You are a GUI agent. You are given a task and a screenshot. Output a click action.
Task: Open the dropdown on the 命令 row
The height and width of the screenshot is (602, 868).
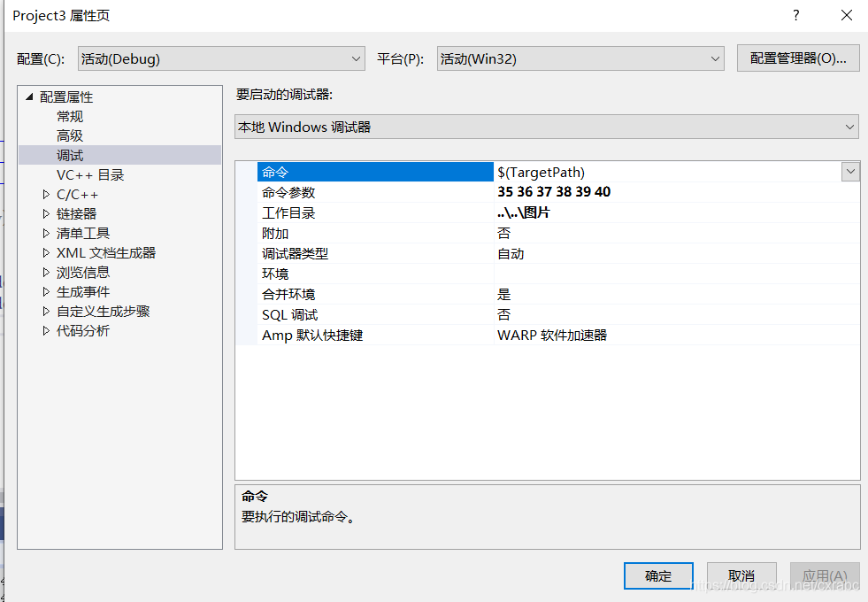850,171
